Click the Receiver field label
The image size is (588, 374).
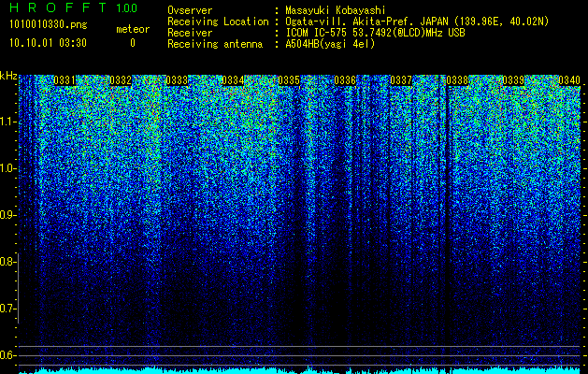190,33
